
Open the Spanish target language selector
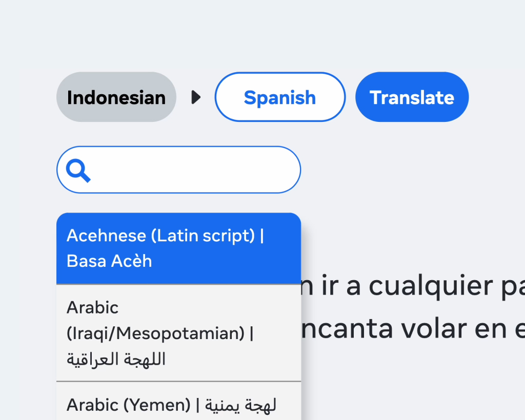click(280, 97)
